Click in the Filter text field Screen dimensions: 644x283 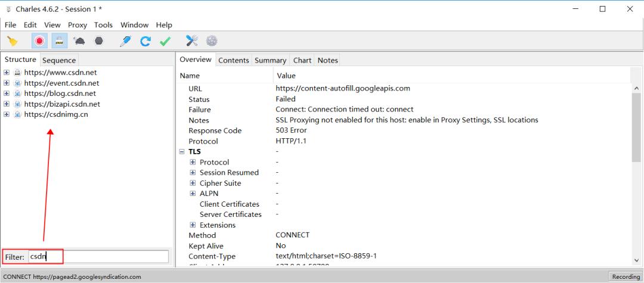98,257
